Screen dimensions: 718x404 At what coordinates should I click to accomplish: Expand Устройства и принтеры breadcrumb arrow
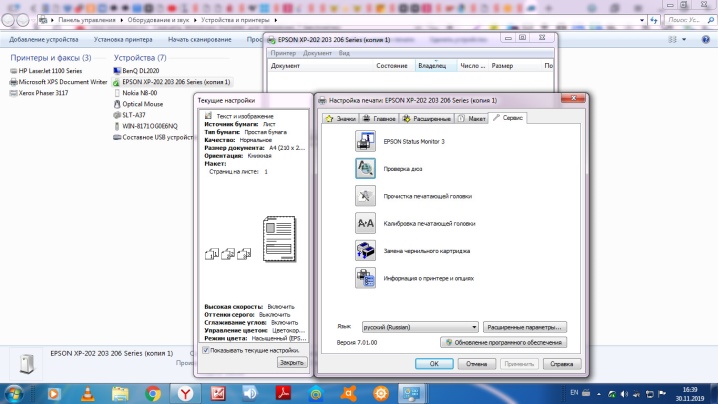(x=276, y=20)
